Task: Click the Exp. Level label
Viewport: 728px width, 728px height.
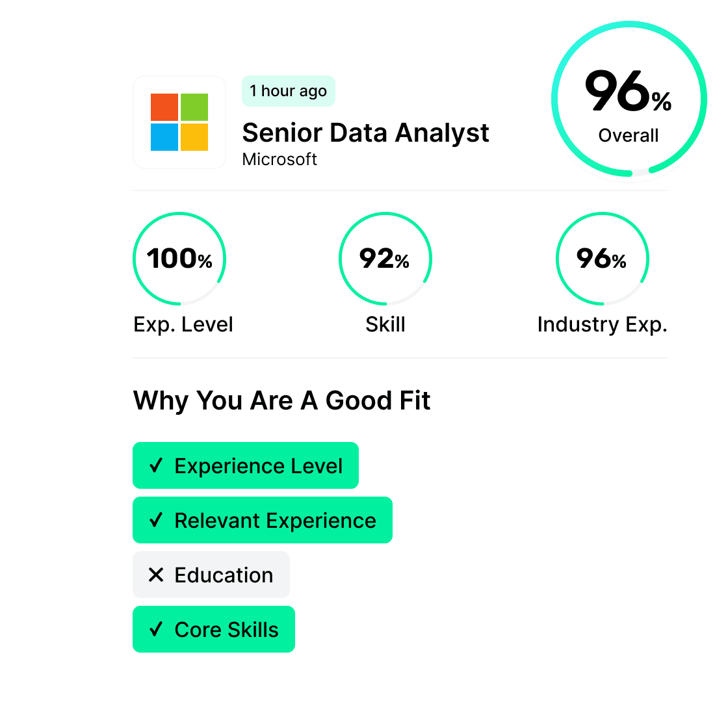Action: pyautogui.click(x=183, y=324)
